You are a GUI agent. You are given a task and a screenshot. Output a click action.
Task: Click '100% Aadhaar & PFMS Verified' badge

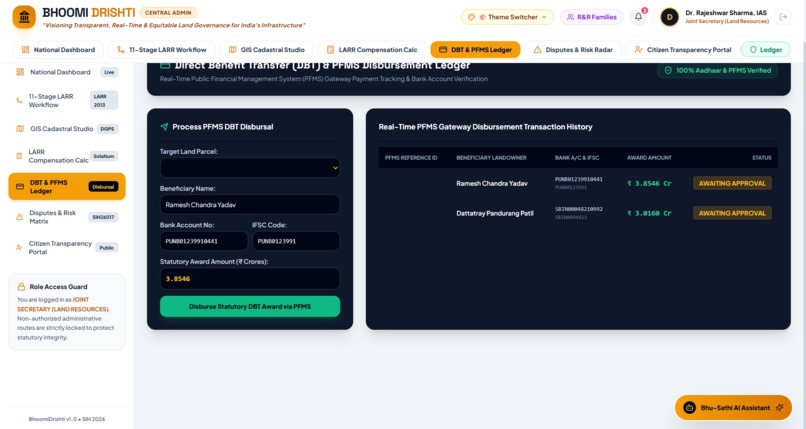click(718, 70)
